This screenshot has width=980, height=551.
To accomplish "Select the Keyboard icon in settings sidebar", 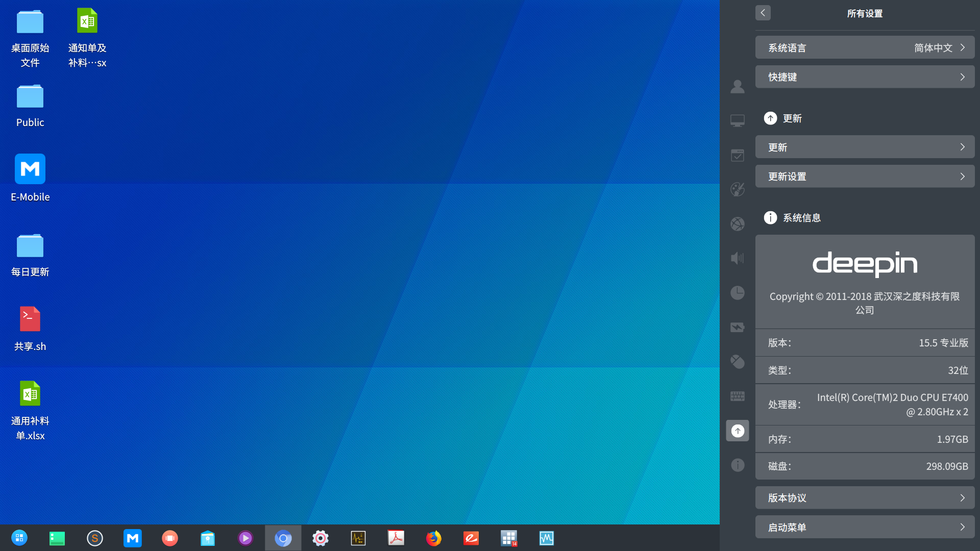I will pos(737,396).
